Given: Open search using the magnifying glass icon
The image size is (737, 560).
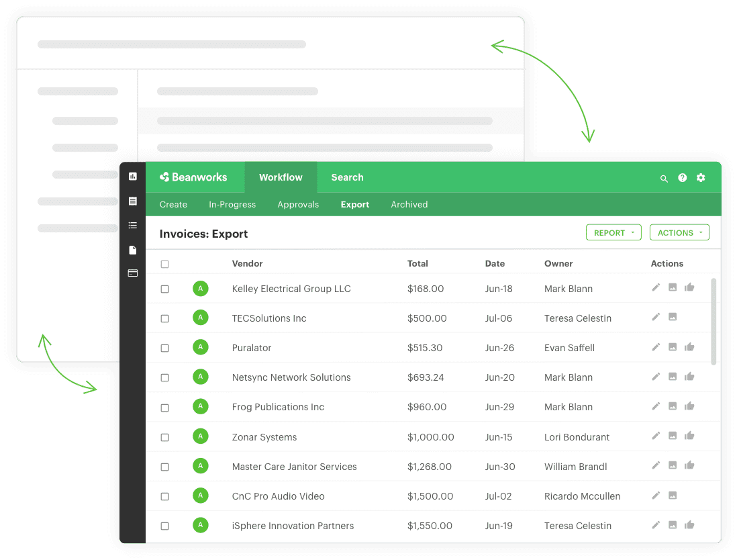Looking at the screenshot, I should point(664,178).
